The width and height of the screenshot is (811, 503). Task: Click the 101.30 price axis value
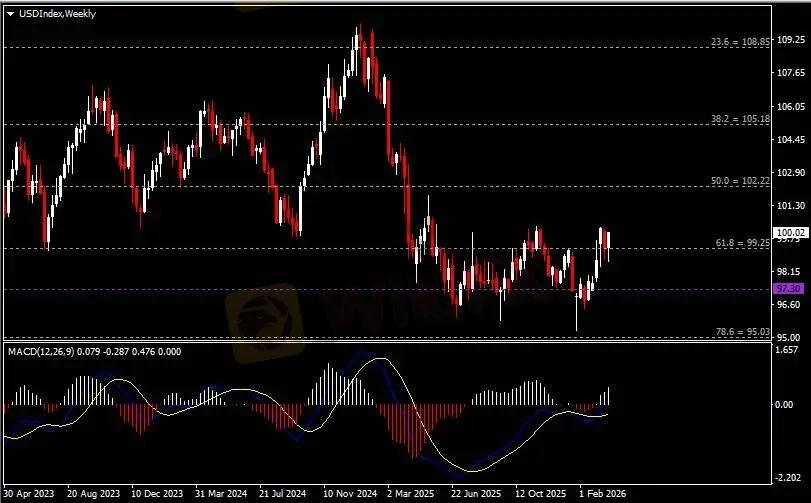coord(791,206)
